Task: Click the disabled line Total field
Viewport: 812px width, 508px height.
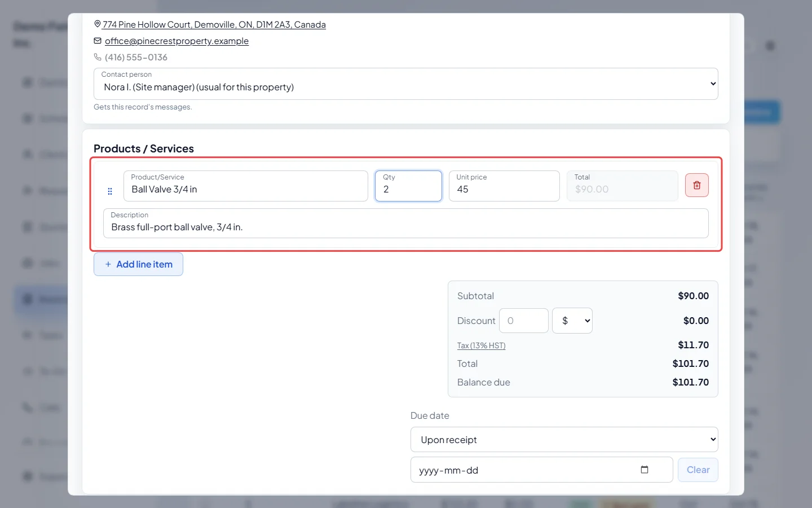Action: pyautogui.click(x=623, y=186)
